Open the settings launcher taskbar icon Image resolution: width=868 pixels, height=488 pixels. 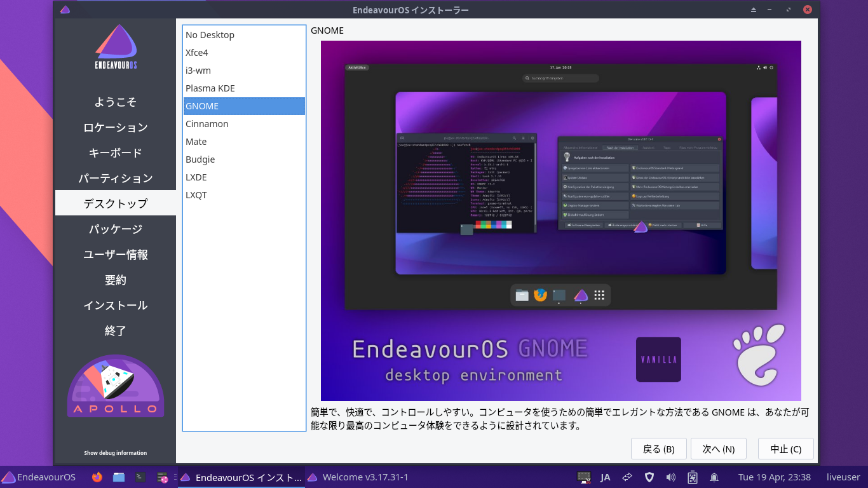click(163, 477)
